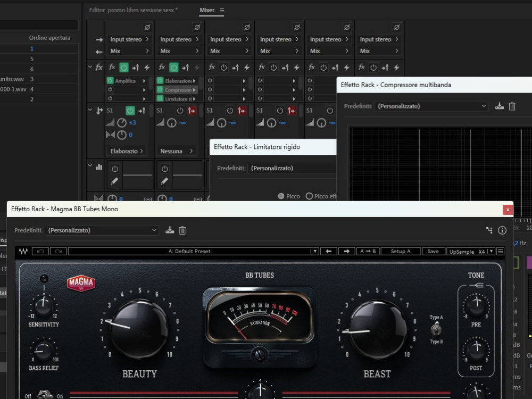Click the pencil edit EQ icon on first channel
The image size is (532, 399).
click(x=115, y=181)
